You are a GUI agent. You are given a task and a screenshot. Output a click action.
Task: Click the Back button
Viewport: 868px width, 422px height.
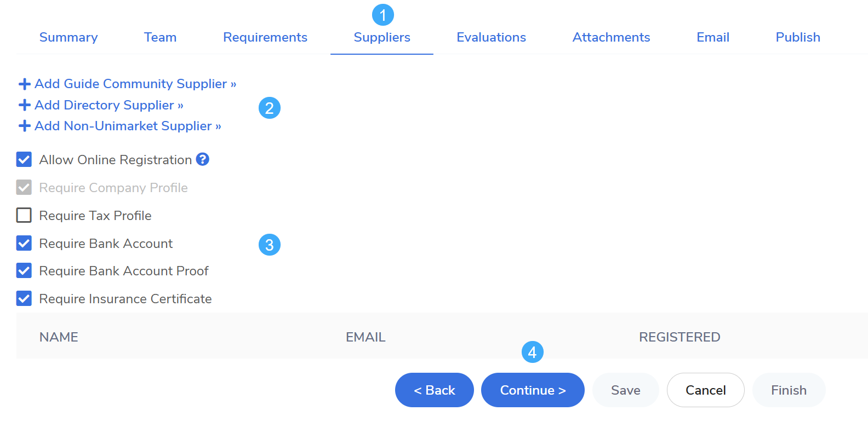[x=434, y=390]
